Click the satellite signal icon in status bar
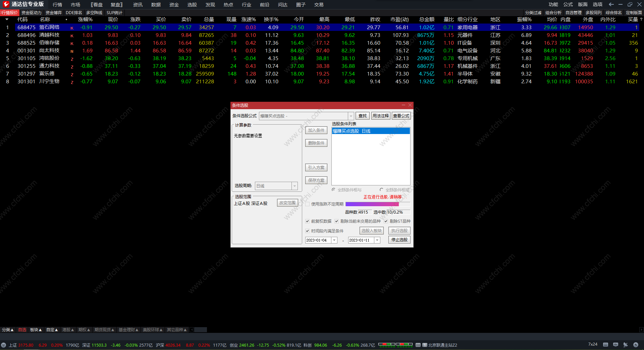Viewport: 644px width, 350px height. coord(626,345)
